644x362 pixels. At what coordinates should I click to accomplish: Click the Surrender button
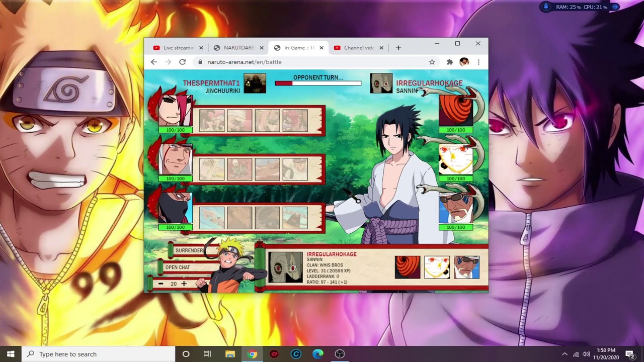pos(190,250)
